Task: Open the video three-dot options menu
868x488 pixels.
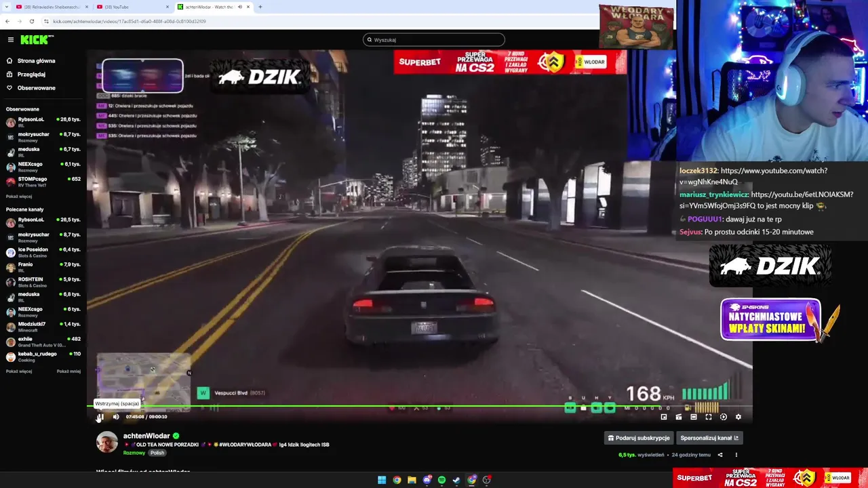Action: pos(736,455)
